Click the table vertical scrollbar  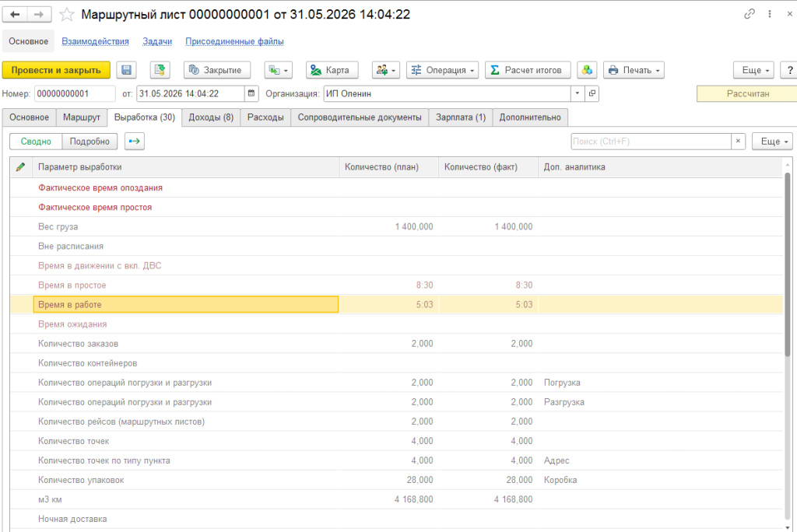coord(788,264)
